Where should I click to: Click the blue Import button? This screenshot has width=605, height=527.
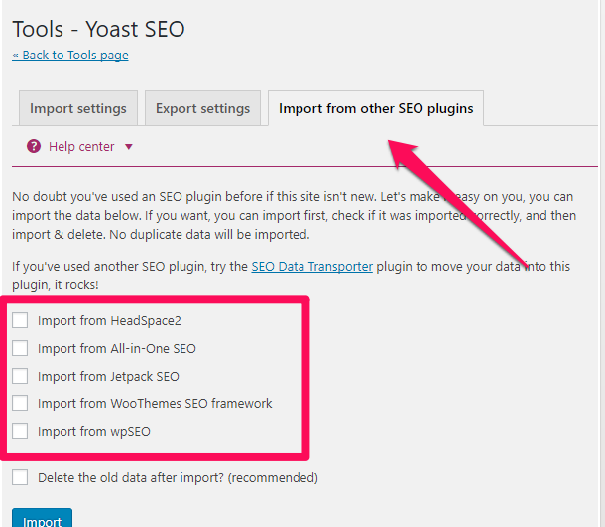pos(42,518)
